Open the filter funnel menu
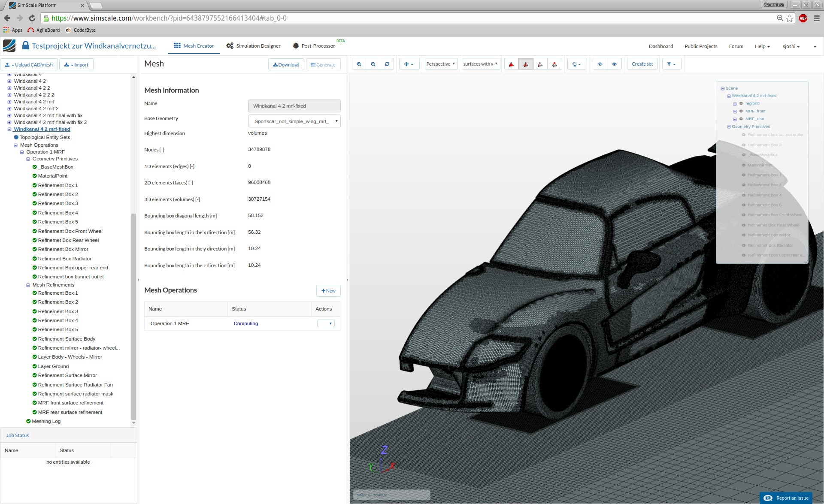 671,64
